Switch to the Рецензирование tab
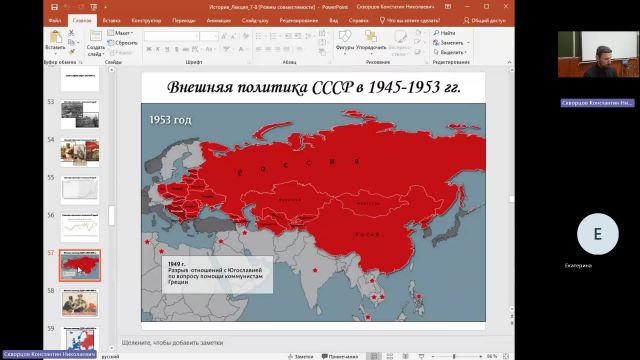640x360 pixels. [x=299, y=20]
